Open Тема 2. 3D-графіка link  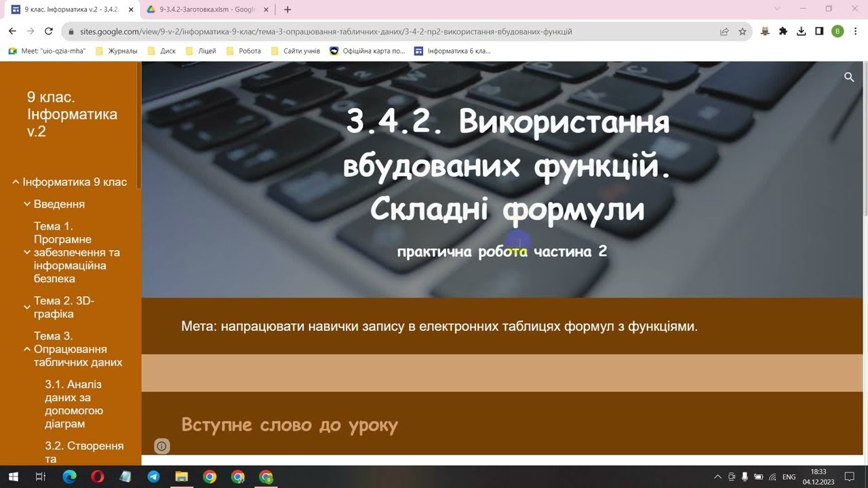click(64, 307)
